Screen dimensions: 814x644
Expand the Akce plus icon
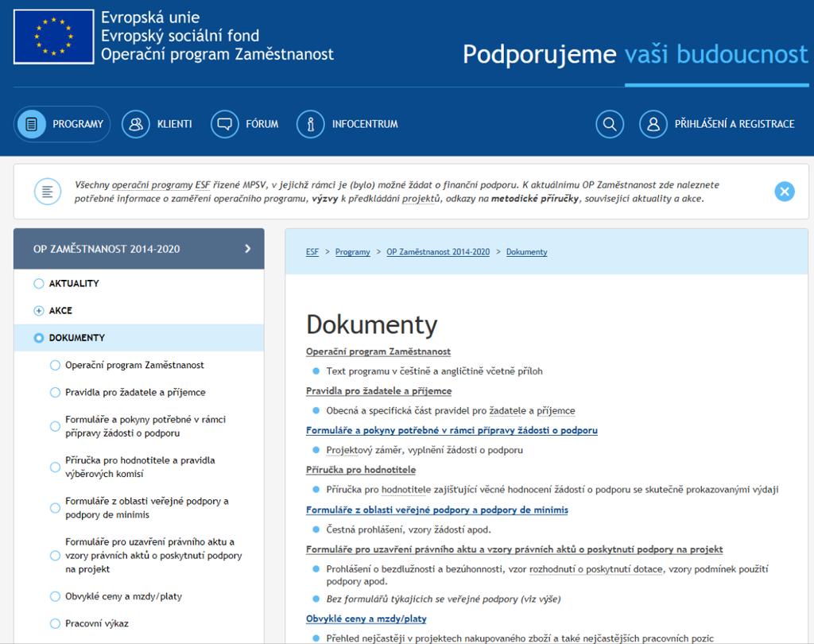[38, 311]
